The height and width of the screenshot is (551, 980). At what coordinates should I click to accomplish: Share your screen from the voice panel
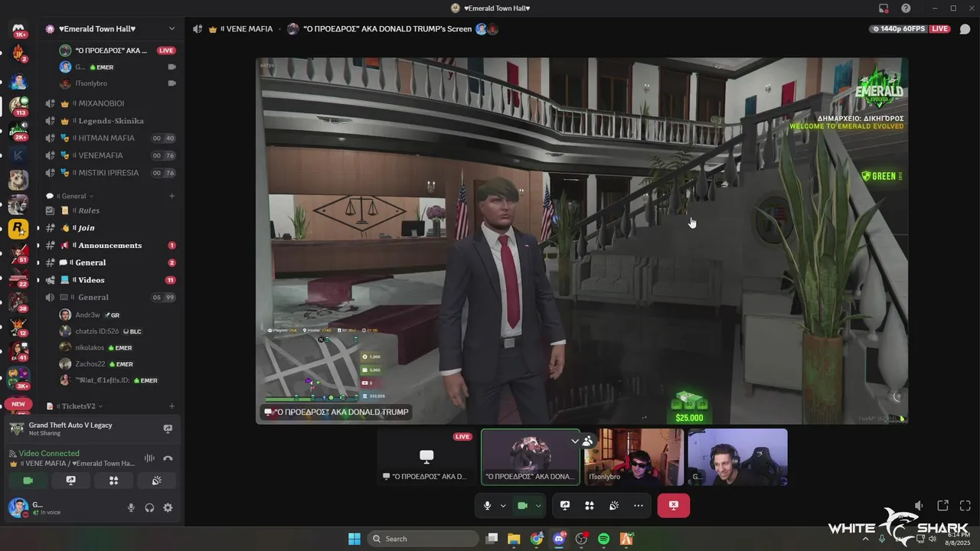pos(71,481)
